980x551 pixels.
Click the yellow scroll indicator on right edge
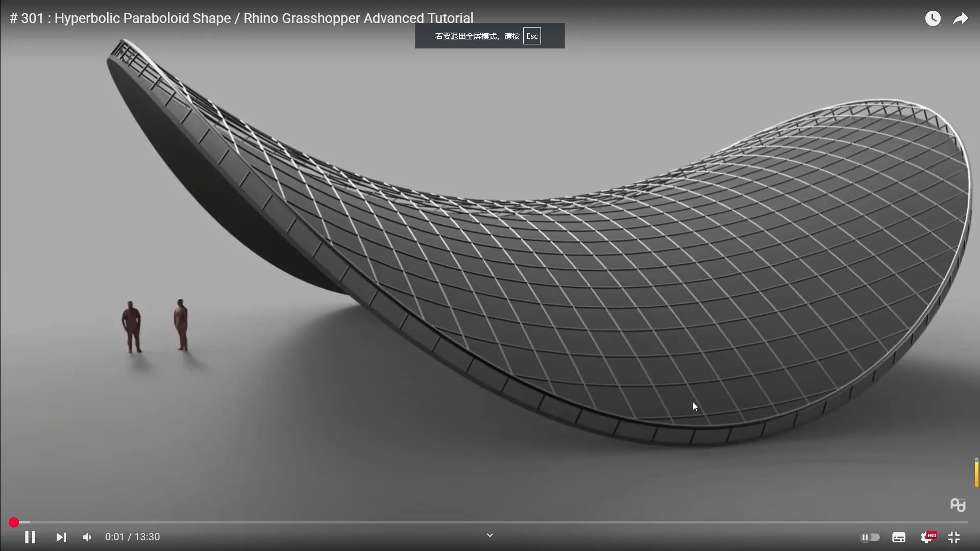tap(976, 473)
